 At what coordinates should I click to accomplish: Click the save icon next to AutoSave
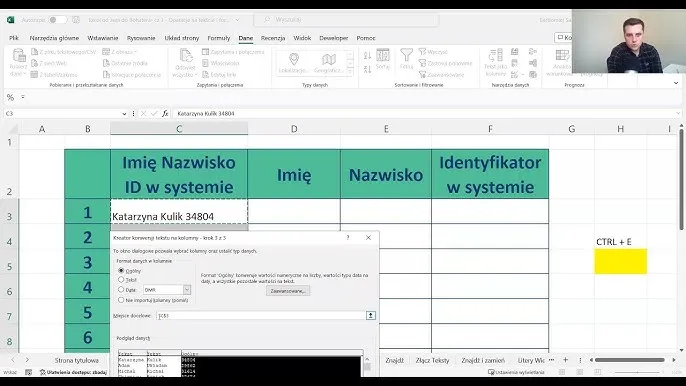pyautogui.click(x=76, y=20)
